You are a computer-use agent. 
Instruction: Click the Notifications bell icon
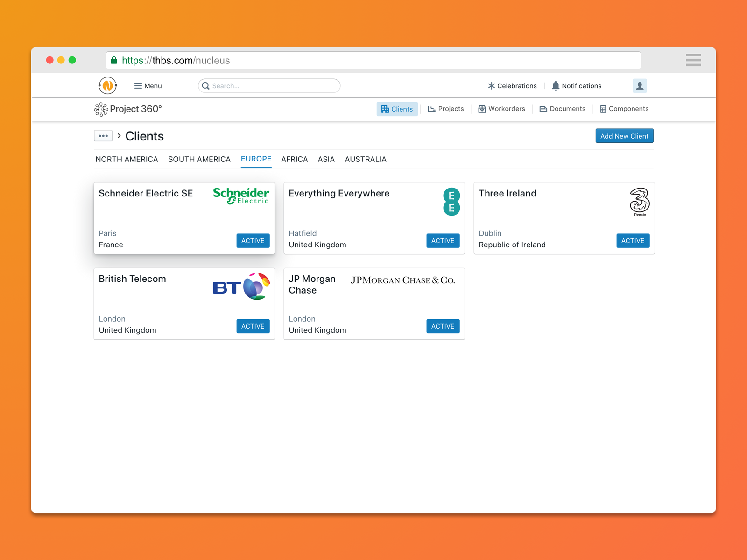coord(556,86)
